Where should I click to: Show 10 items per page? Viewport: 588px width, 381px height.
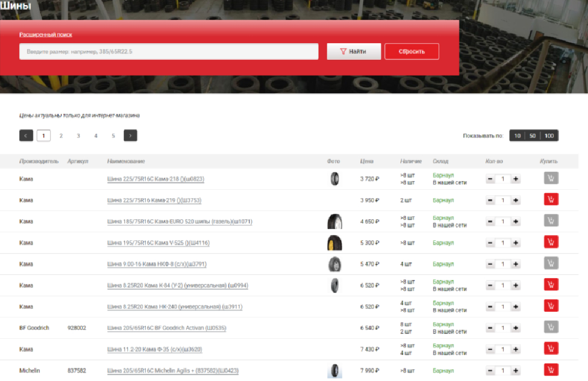517,135
